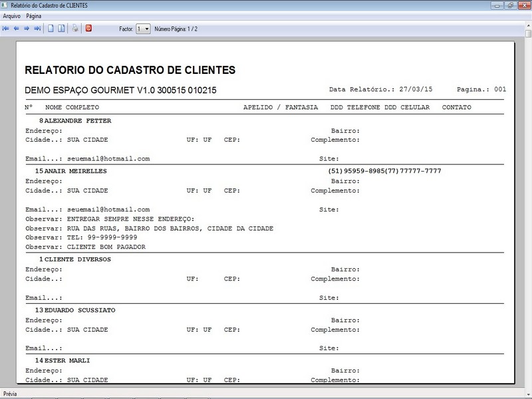The image size is (532, 399).
Task: Go to the first page arrow icon
Action: tap(6, 29)
